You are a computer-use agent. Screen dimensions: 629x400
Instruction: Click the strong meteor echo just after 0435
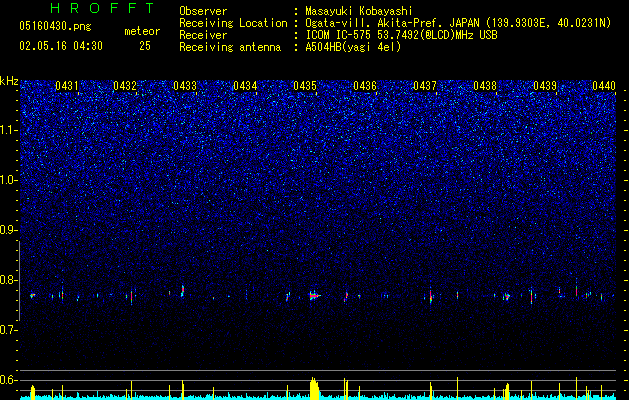coord(314,296)
